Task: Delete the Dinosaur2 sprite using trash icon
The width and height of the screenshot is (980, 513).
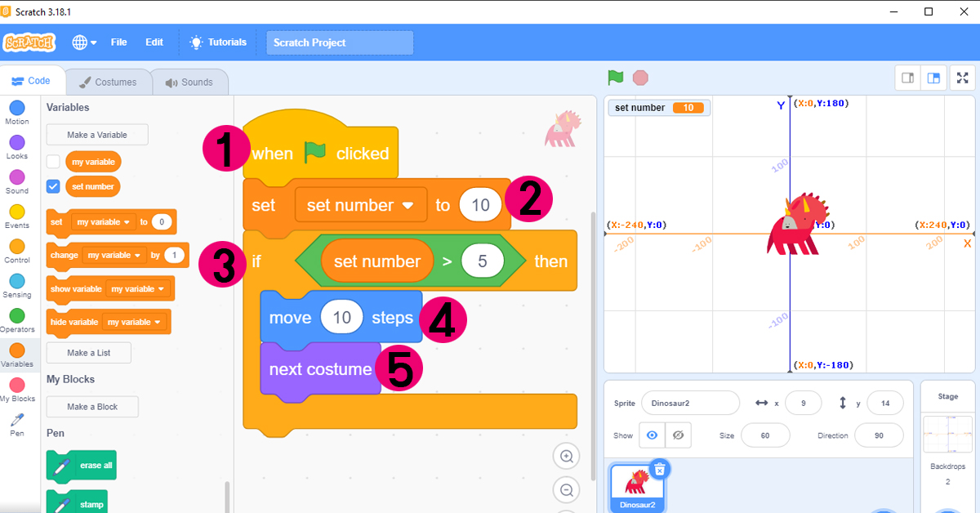Action: click(x=661, y=469)
